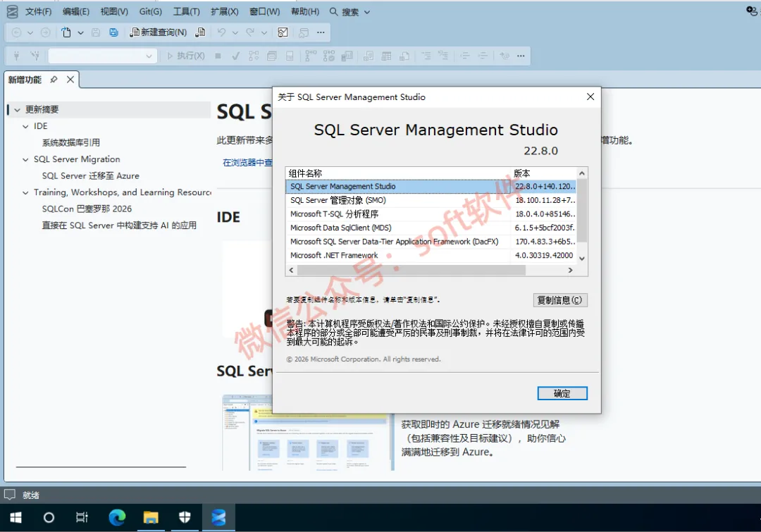Screen dimensions: 761x532
Task: Click Specify Template Parameter Values icon
Action: [505, 56]
